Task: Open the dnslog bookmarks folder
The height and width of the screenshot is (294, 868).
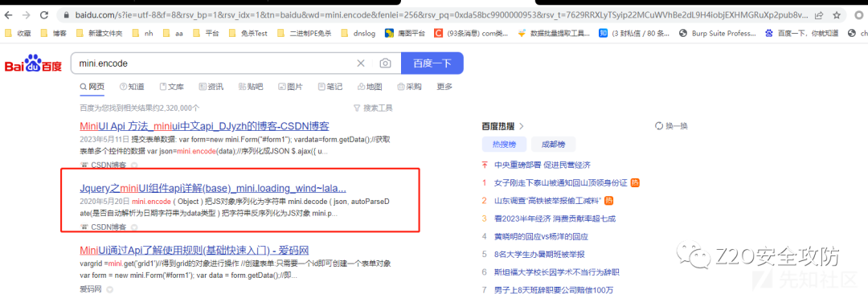Action: [x=358, y=33]
